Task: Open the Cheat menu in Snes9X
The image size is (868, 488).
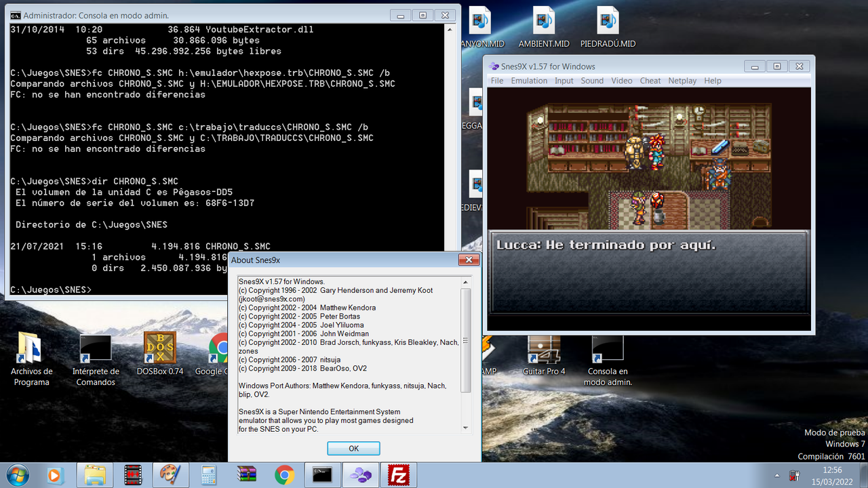Action: tap(650, 81)
